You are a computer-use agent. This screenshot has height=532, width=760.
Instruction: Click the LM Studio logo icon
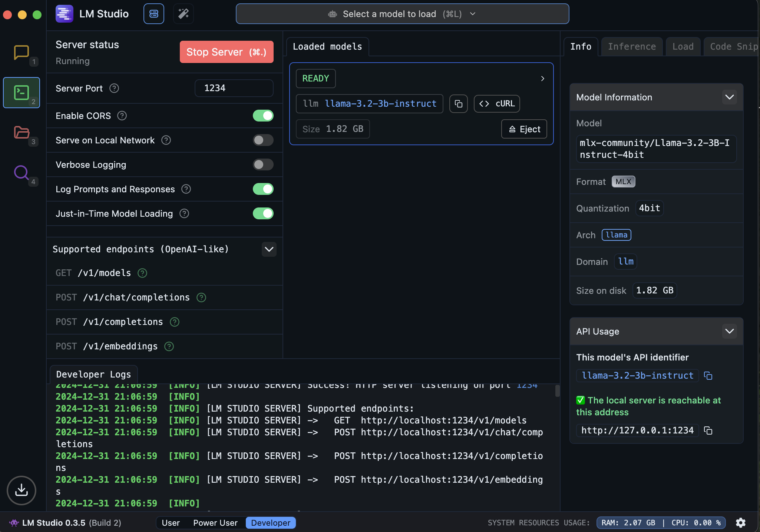point(64,14)
